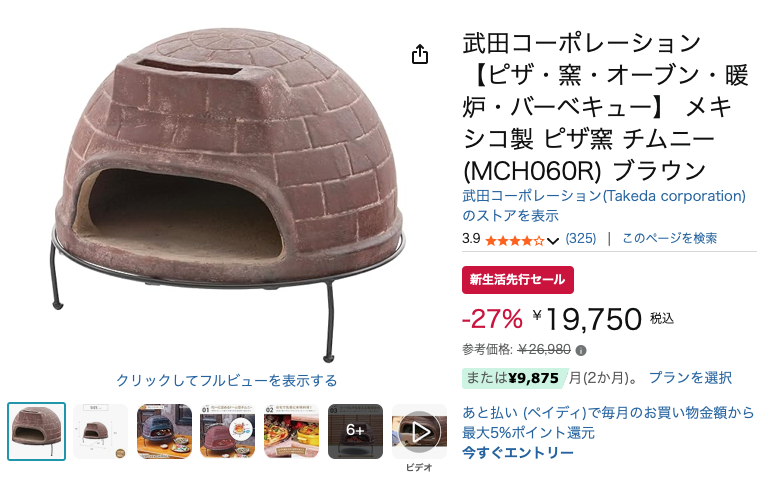Open the 325 customer reviews link
The height and width of the screenshot is (478, 774).
[x=580, y=239]
